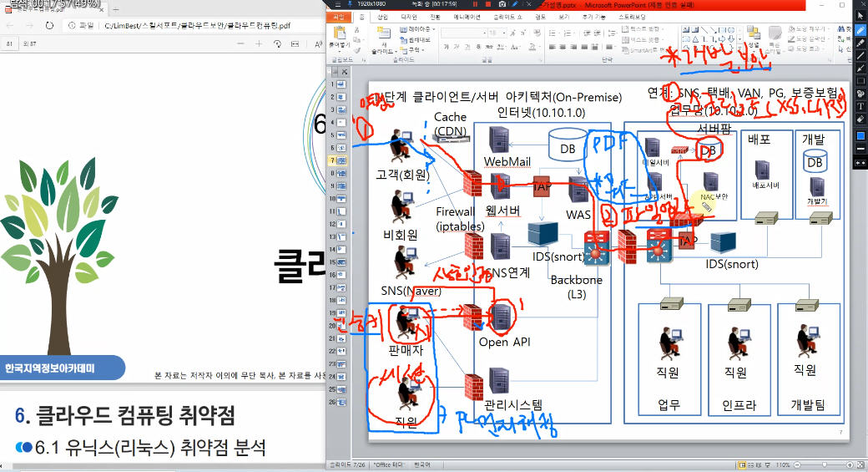The image size is (868, 472).
Task: Click the PDF page number field
Action: click(x=9, y=43)
